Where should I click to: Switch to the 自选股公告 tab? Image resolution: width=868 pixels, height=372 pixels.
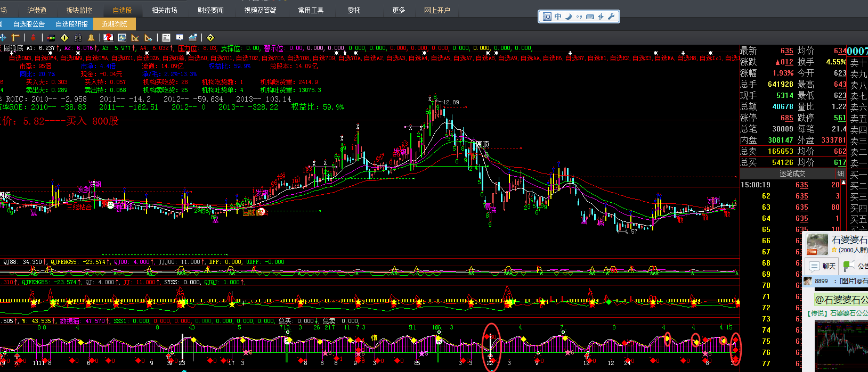pos(29,24)
